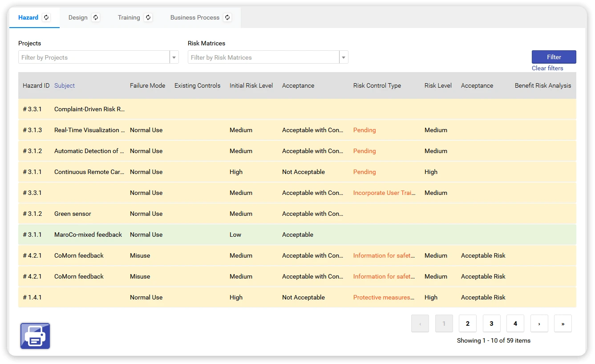Screen dimensions: 595x364
Task: Go to page 2
Action: pyautogui.click(x=468, y=324)
